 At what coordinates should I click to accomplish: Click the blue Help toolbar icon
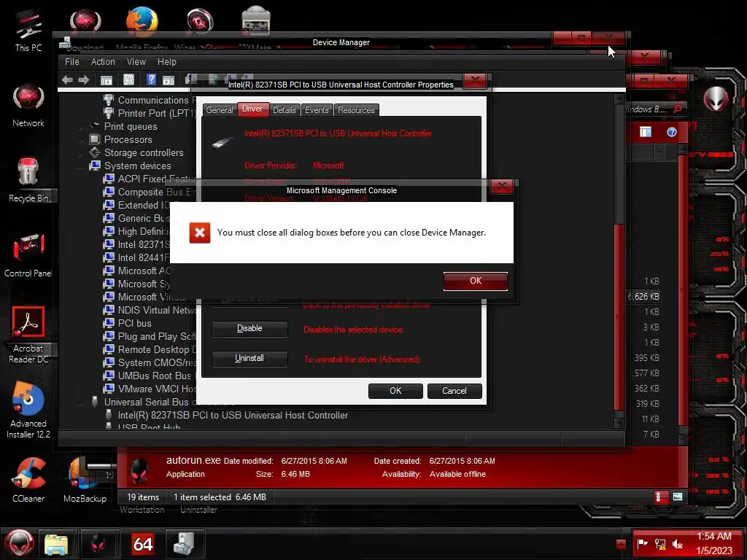click(x=151, y=80)
